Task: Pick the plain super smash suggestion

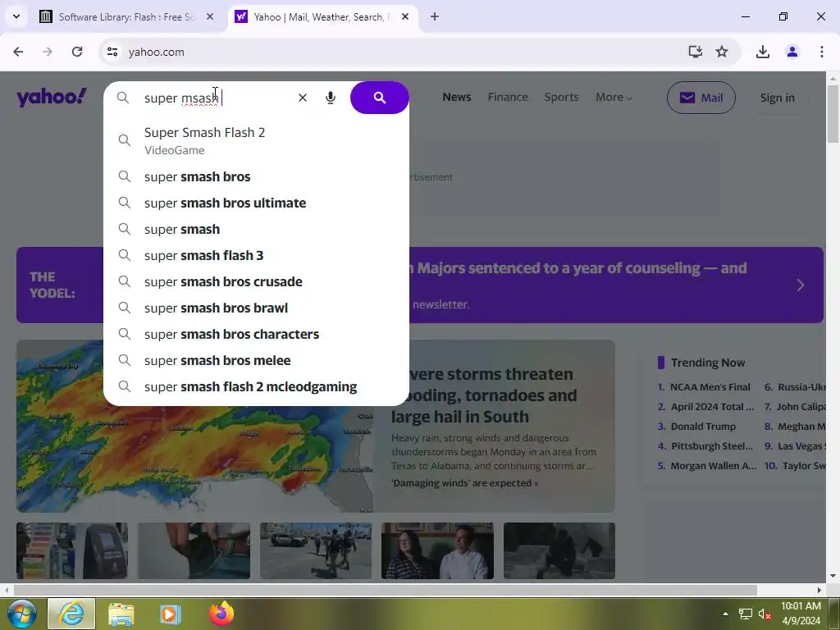Action: tap(256, 230)
